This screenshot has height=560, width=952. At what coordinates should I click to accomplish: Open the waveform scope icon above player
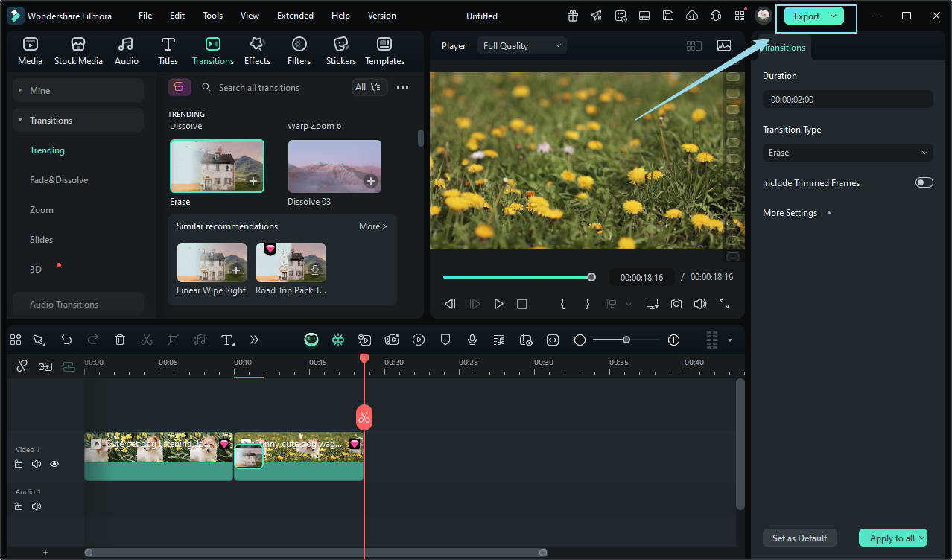724,45
